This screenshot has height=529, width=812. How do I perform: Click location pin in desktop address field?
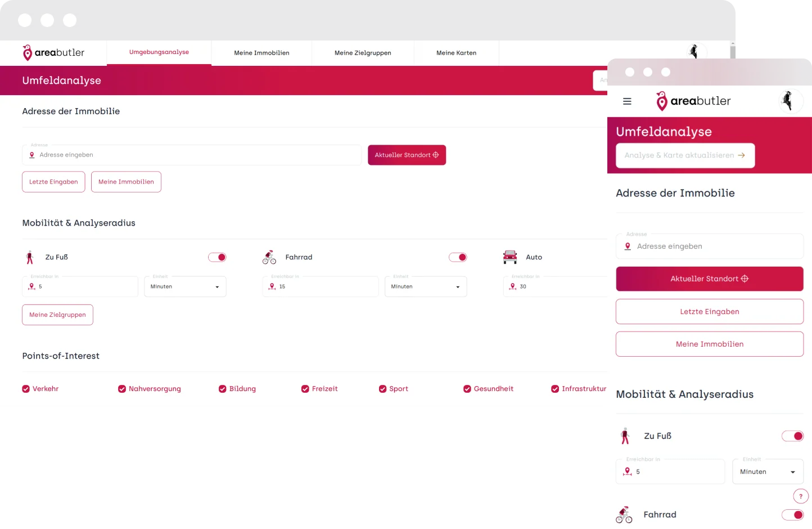[32, 155]
